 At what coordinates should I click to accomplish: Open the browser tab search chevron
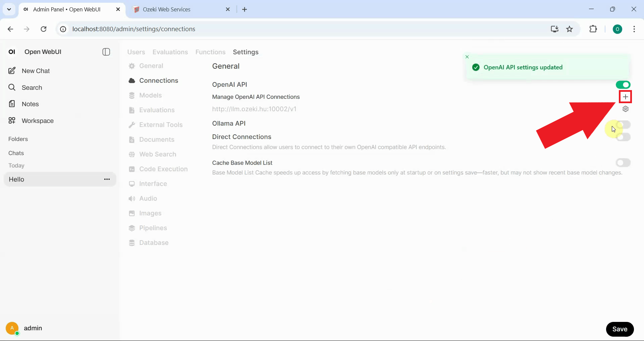[x=9, y=9]
